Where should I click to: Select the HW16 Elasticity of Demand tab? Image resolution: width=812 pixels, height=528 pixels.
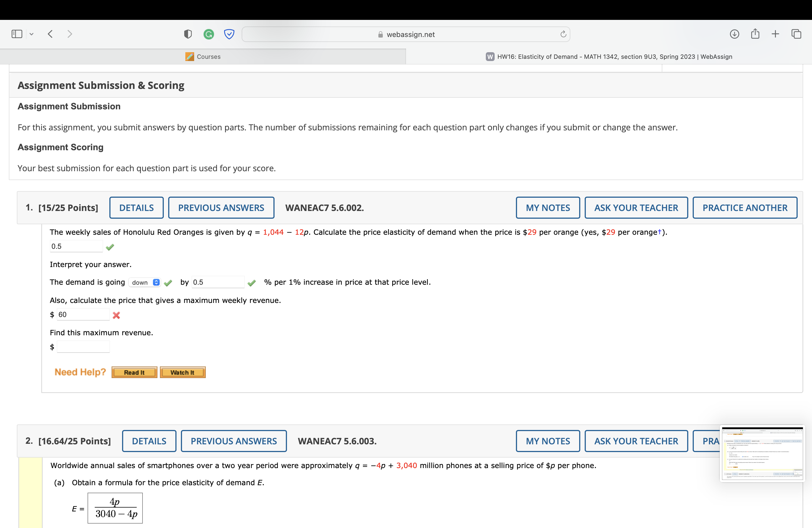609,57
